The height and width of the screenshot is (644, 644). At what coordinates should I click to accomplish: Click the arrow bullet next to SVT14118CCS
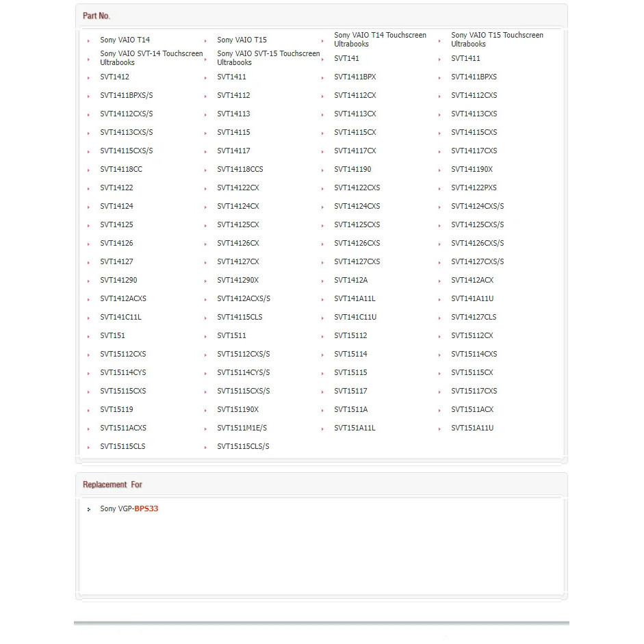pos(206,170)
